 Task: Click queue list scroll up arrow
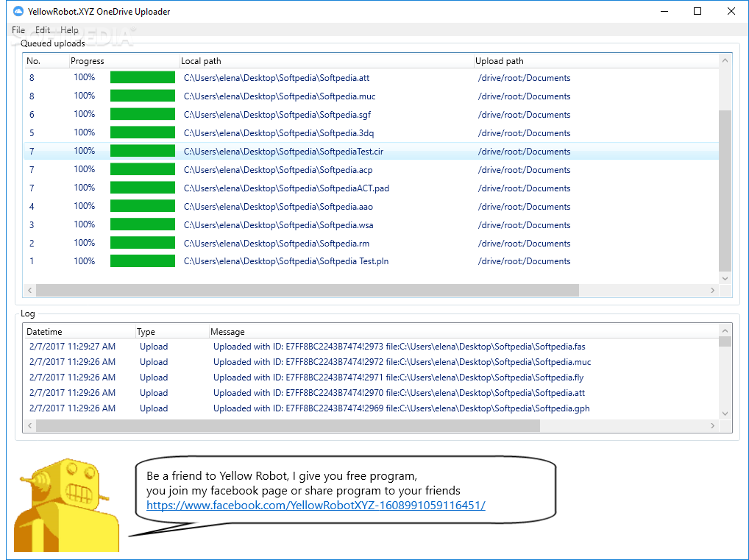click(725, 60)
